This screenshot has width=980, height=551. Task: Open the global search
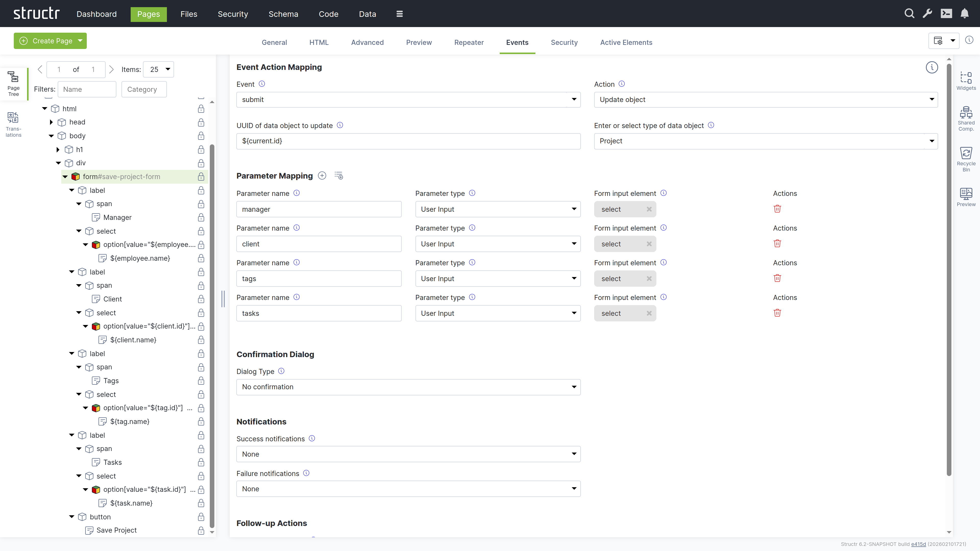coord(909,13)
